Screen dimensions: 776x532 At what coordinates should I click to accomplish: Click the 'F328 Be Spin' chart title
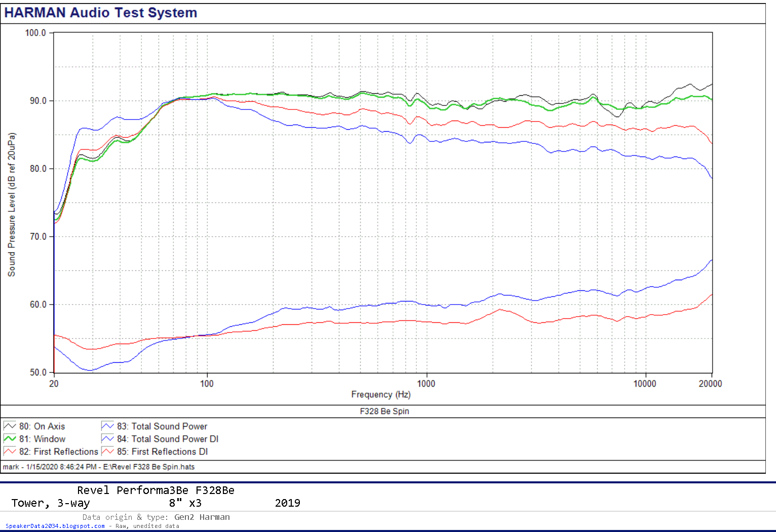tap(384, 411)
